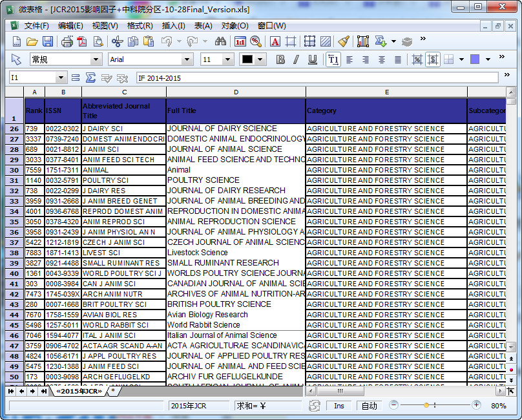Viewport: 522px width, 420px height.
Task: Align text left
Action: (x=350, y=59)
